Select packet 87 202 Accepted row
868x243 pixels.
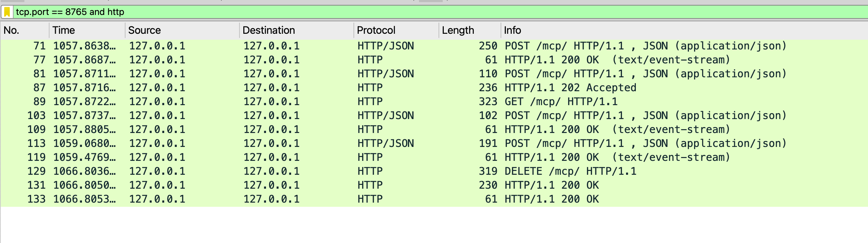434,88
